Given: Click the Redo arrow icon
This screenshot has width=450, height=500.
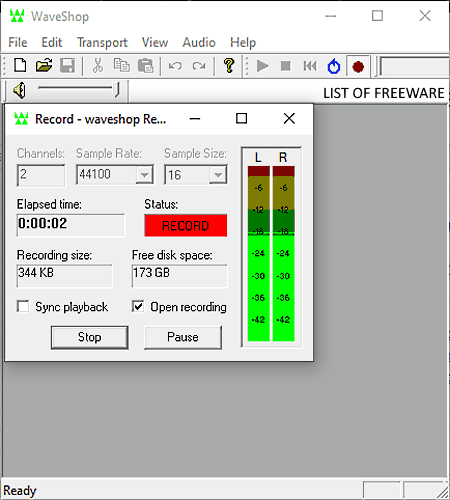Looking at the screenshot, I should coord(199,66).
